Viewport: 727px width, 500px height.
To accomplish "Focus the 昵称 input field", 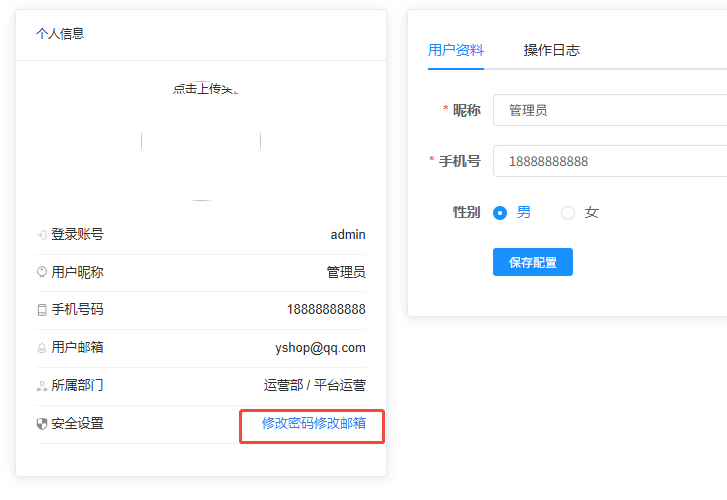I will click(x=610, y=110).
